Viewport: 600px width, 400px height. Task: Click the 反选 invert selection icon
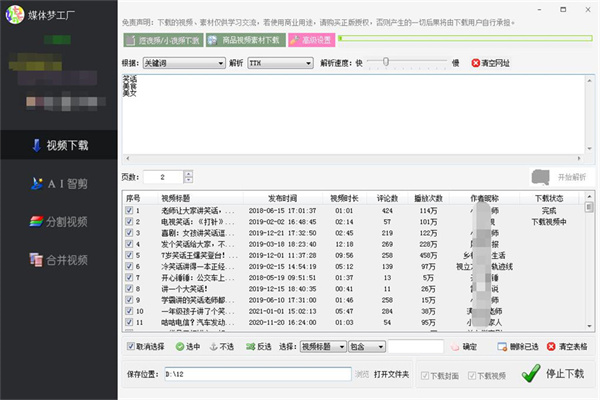(x=248, y=347)
